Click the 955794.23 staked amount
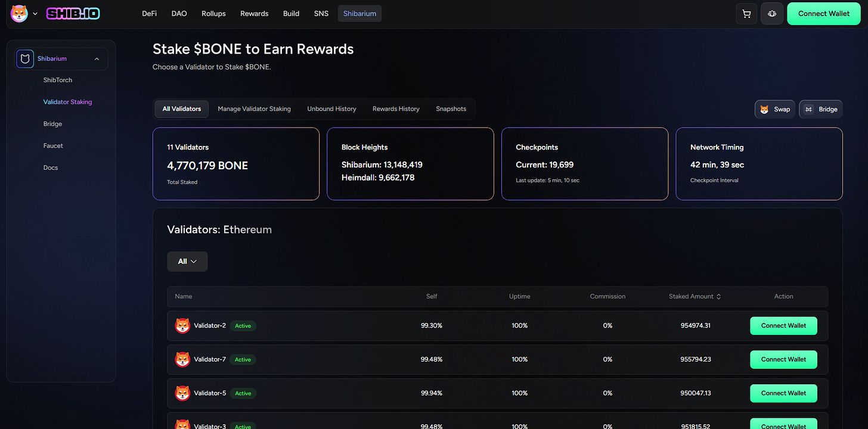868x429 pixels. click(x=696, y=359)
